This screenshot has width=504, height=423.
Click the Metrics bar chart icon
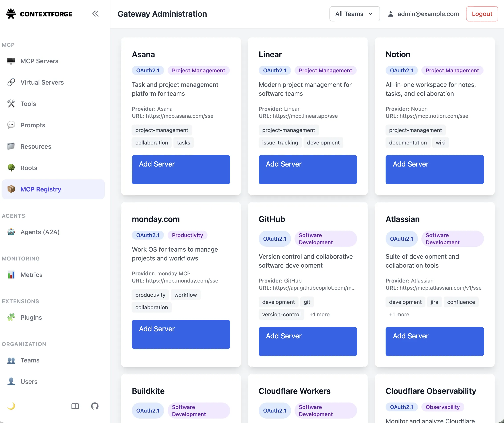coord(11,275)
